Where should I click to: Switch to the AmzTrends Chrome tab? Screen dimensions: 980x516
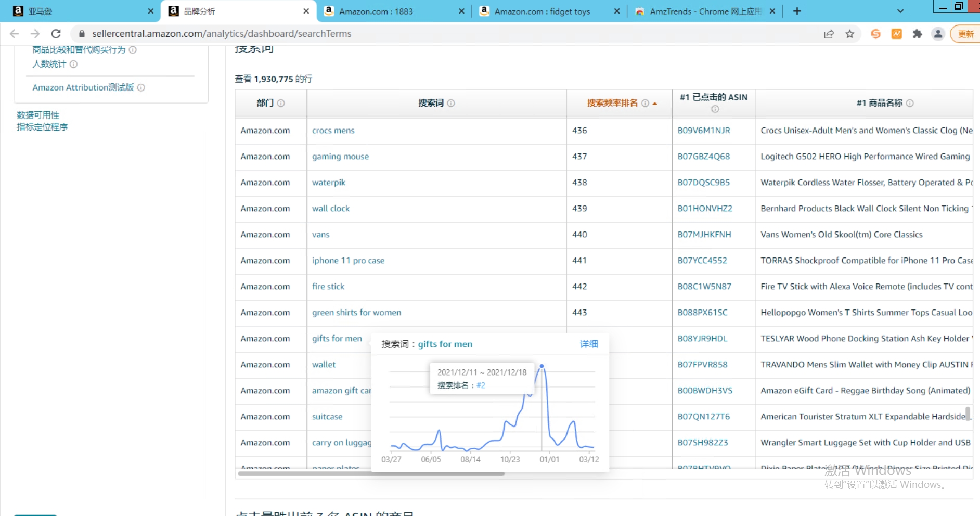pos(704,11)
